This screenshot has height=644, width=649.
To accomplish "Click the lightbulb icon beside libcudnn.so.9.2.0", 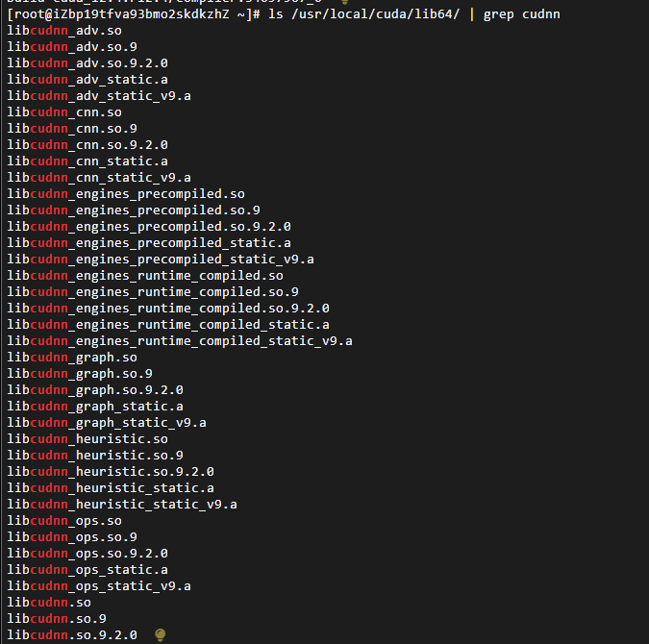I will (x=161, y=634).
